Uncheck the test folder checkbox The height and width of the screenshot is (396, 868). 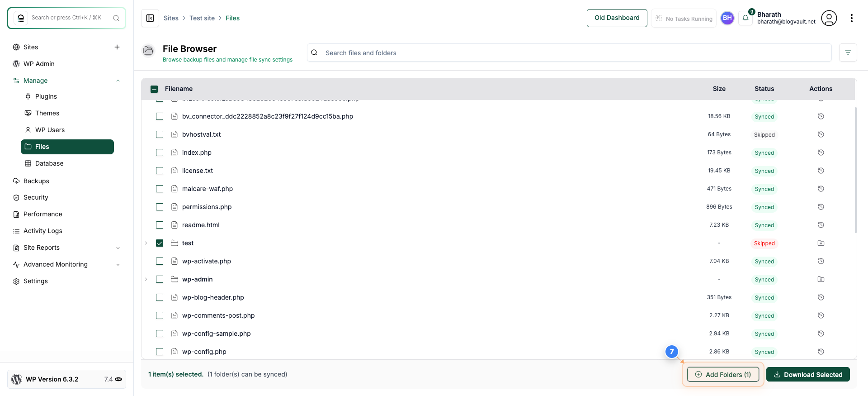(160, 243)
